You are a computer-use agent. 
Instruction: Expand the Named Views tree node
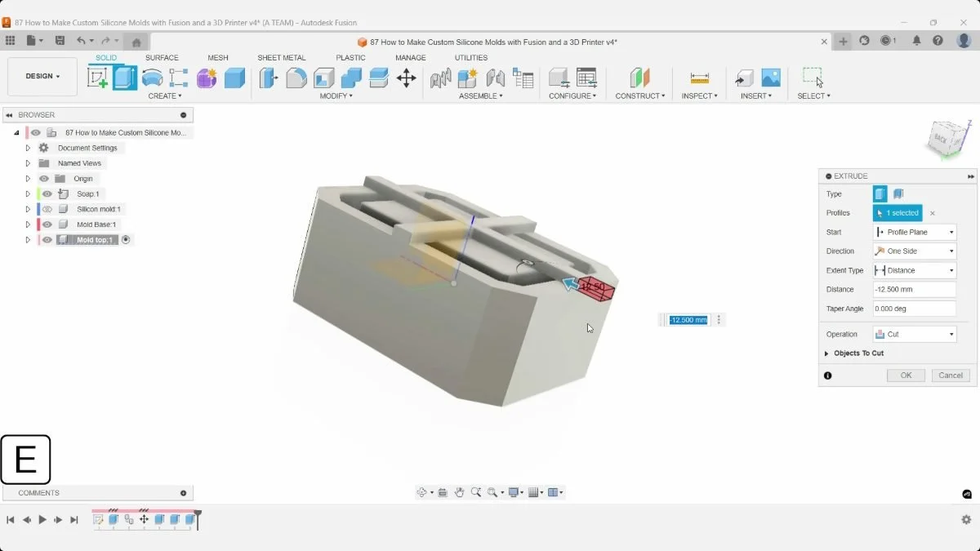click(x=28, y=163)
